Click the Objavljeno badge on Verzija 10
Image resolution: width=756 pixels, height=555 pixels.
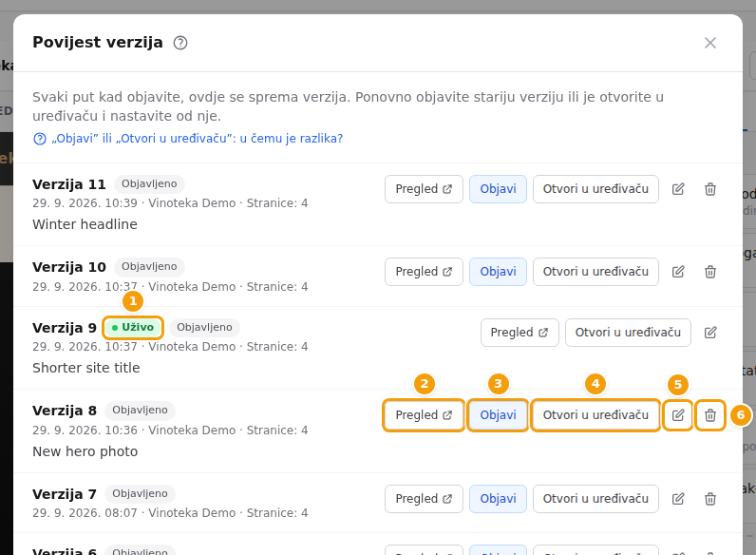tap(149, 266)
